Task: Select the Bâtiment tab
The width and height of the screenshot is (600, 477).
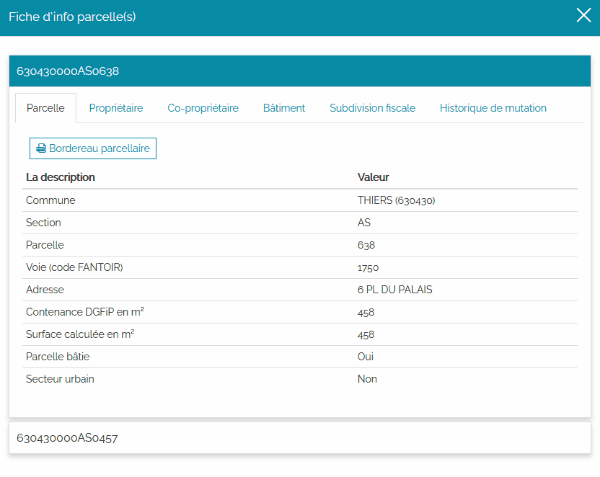Action: [284, 108]
